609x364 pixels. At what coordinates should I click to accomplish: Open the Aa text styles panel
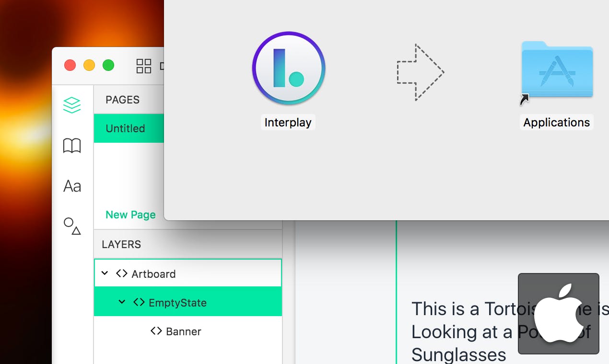click(x=72, y=186)
